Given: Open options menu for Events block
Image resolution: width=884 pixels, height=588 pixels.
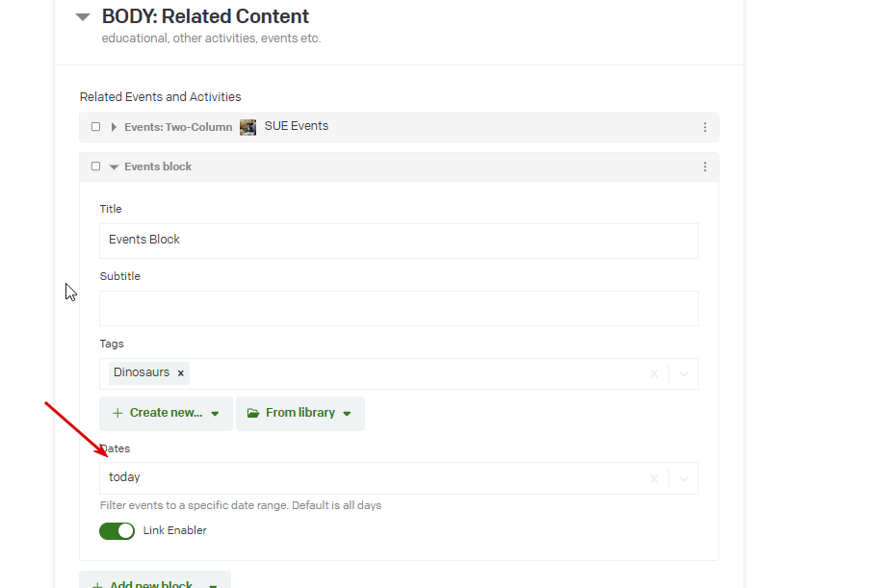Looking at the screenshot, I should pos(705,166).
